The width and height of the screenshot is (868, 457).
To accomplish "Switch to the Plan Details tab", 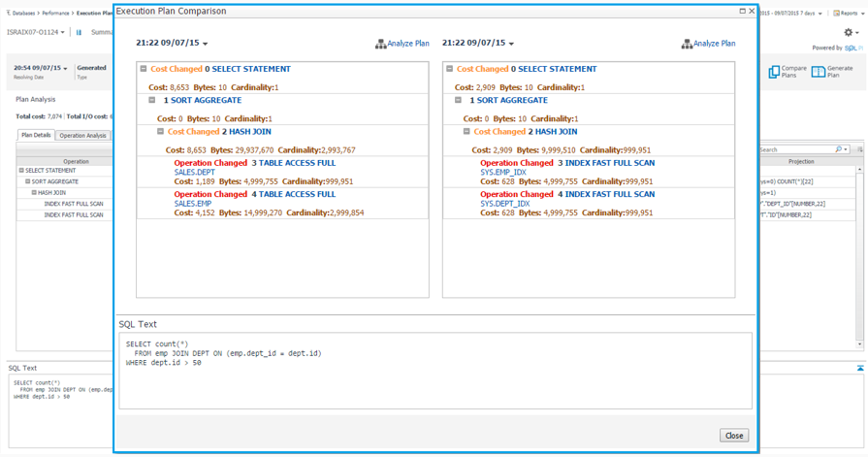I will 36,136.
